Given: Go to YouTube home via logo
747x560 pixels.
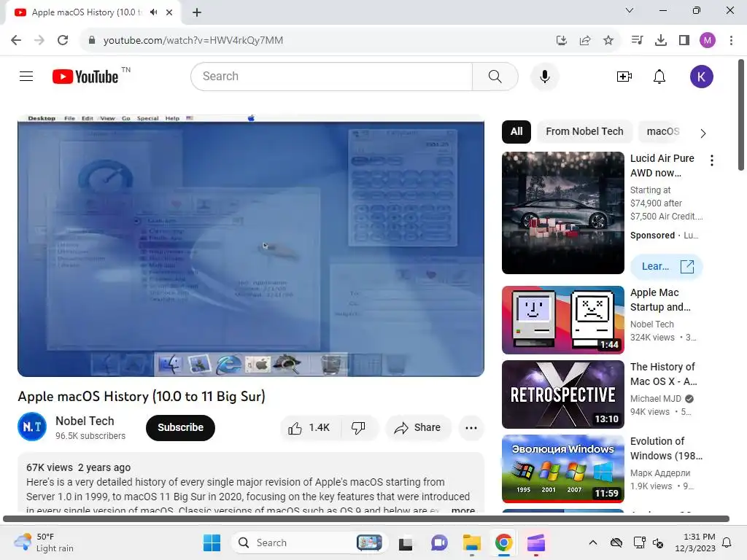Looking at the screenshot, I should (x=86, y=77).
